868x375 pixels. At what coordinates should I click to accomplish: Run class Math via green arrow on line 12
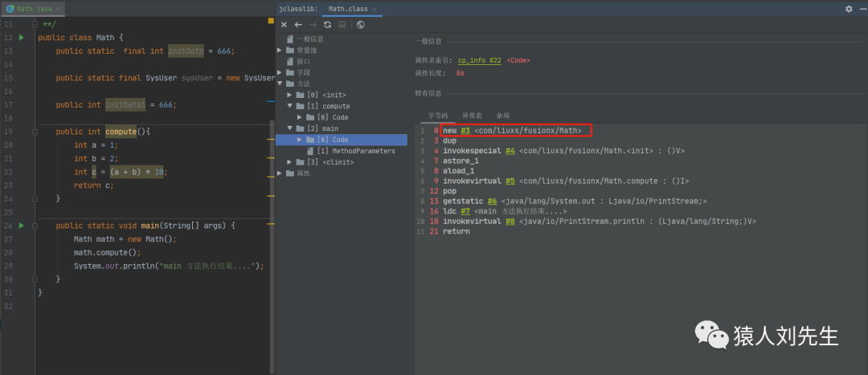[x=22, y=38]
